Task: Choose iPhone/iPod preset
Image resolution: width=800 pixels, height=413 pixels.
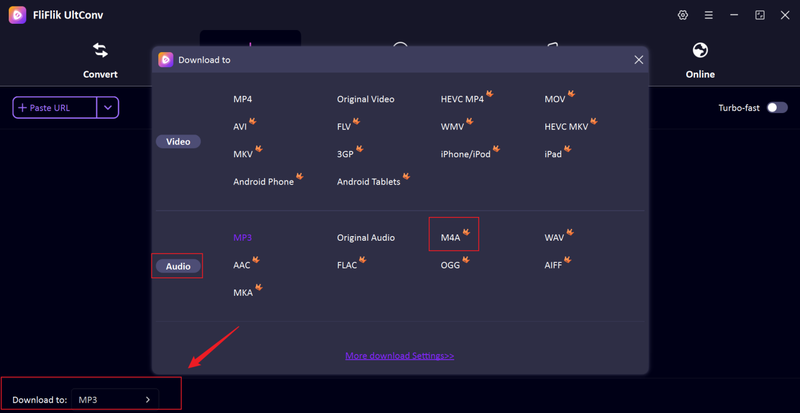Action: click(465, 154)
